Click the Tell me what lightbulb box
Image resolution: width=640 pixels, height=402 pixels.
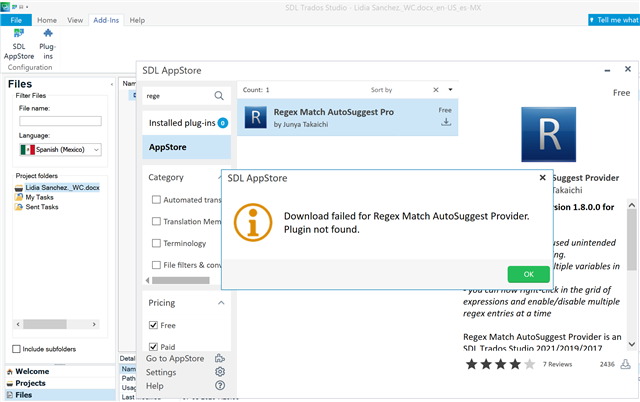(613, 20)
